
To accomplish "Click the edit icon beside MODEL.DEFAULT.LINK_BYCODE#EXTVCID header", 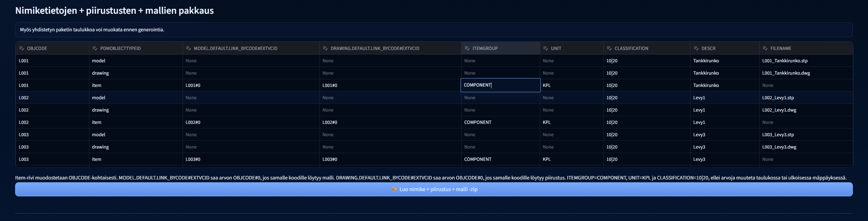I will [188, 48].
